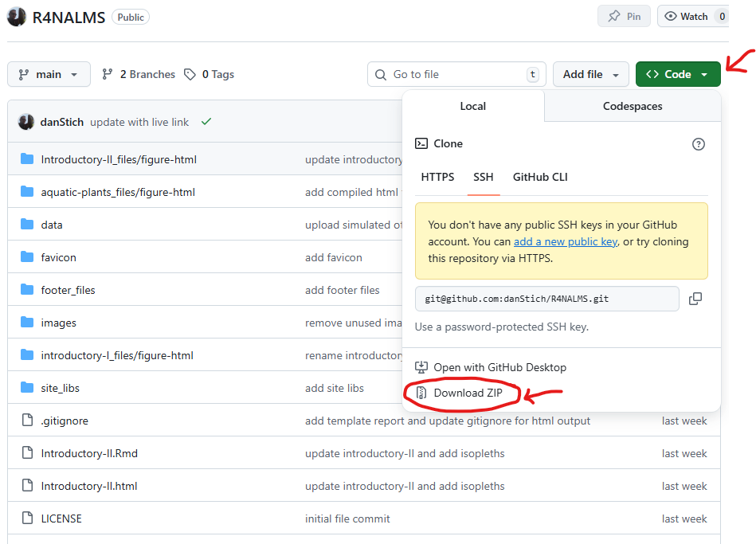The height and width of the screenshot is (544, 756).
Task: Collapse the green Code dropdown
Action: pyautogui.click(x=677, y=74)
